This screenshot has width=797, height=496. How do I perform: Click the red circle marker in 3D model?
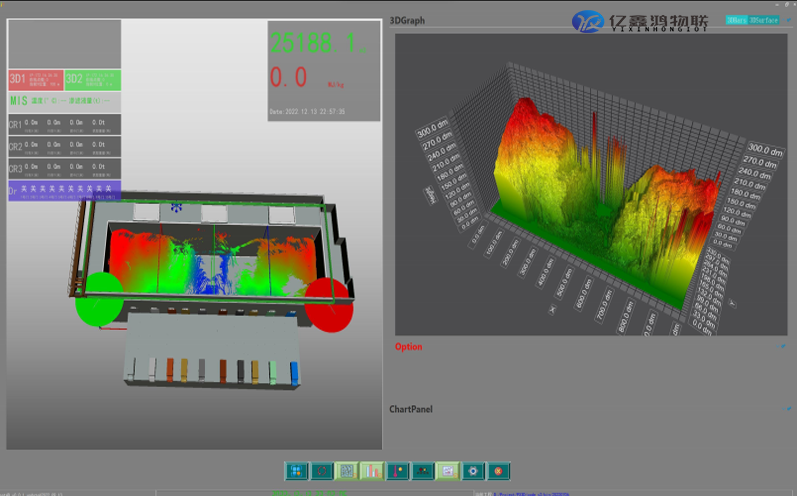tap(329, 305)
